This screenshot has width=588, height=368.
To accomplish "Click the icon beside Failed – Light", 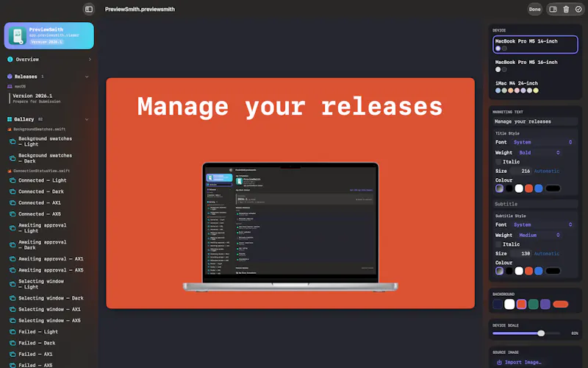I will (12, 332).
